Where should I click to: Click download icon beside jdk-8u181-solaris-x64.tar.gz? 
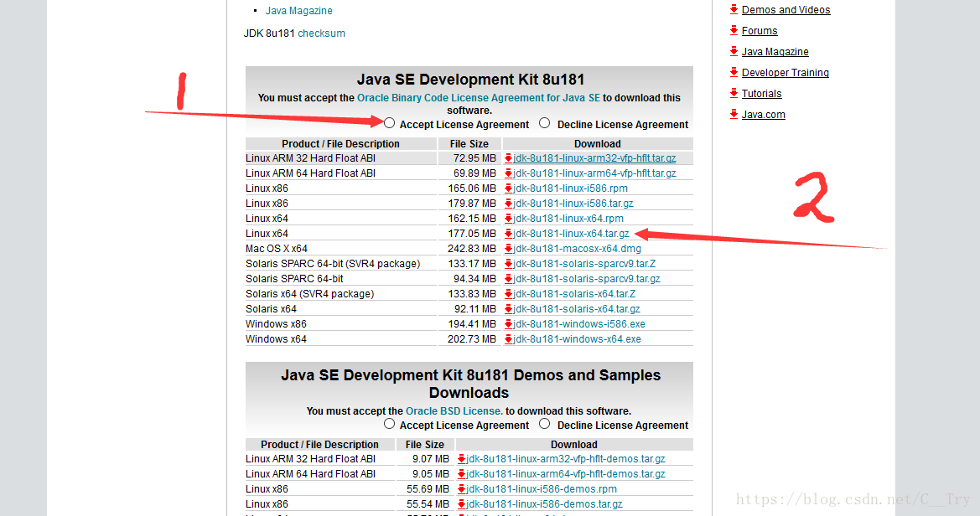coord(509,308)
